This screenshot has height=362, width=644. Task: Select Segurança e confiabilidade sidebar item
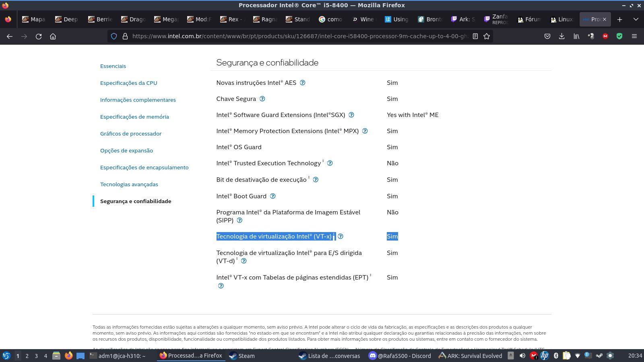click(x=136, y=201)
